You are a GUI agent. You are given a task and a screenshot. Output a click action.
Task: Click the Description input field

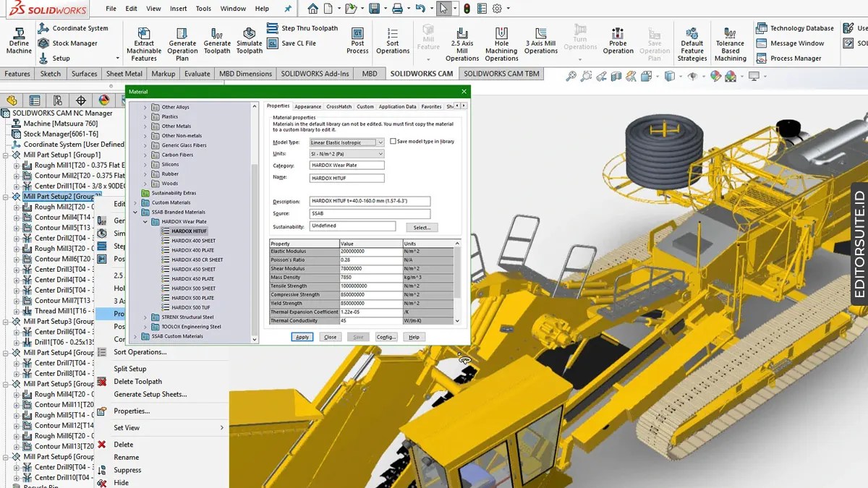pyautogui.click(x=370, y=202)
